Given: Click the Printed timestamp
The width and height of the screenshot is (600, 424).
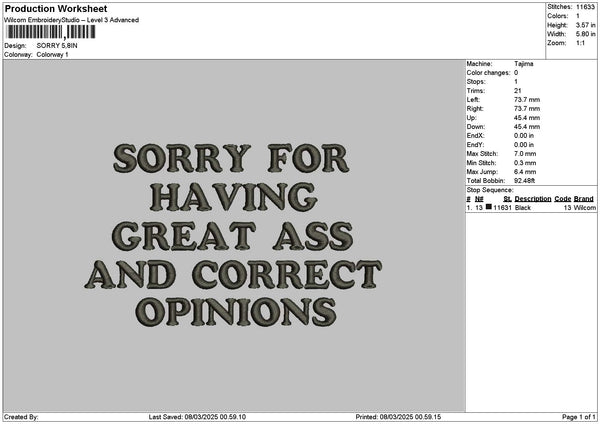Looking at the screenshot, I should point(398,417).
